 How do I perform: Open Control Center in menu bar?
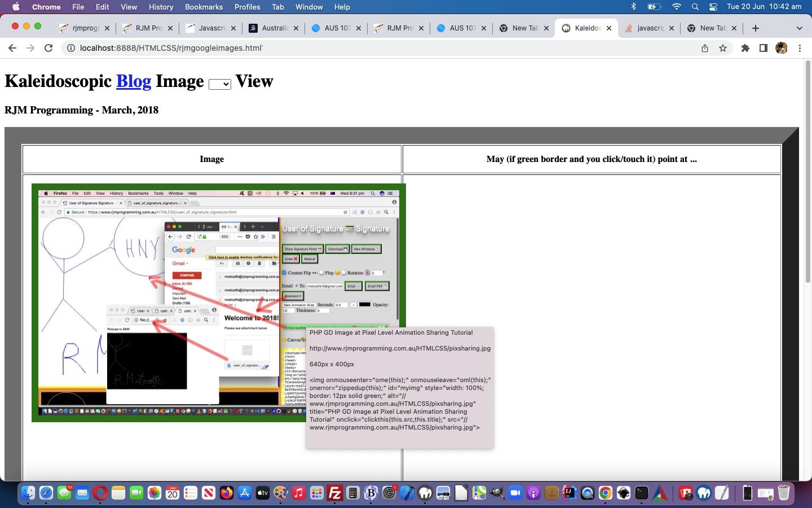click(x=713, y=7)
